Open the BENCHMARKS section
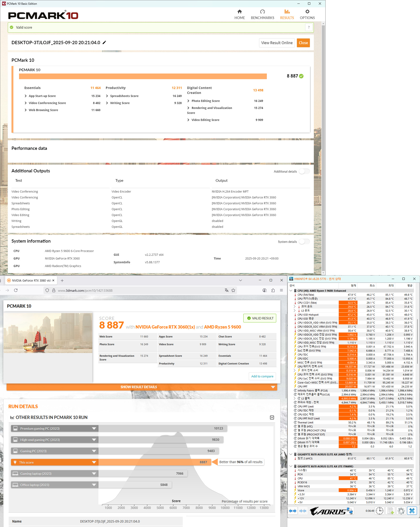Viewport: 420px width, 527px height. click(262, 14)
